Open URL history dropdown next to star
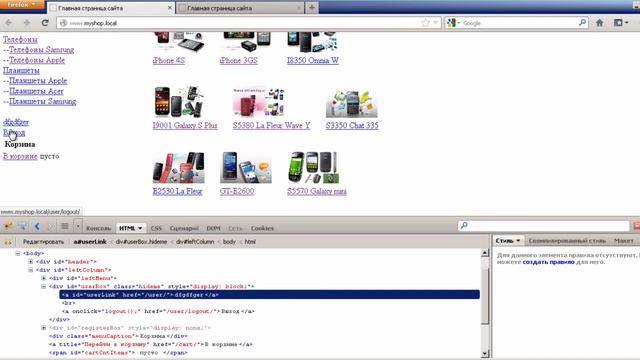The width and height of the screenshot is (640, 360). [435, 23]
